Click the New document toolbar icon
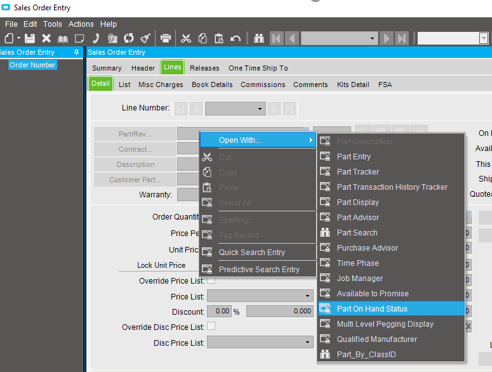 coord(9,38)
